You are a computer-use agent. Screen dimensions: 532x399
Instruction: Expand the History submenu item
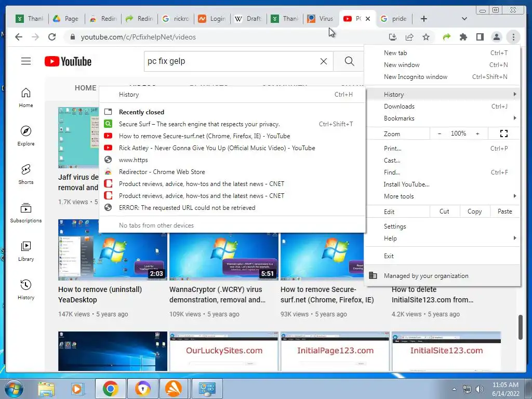click(x=443, y=95)
